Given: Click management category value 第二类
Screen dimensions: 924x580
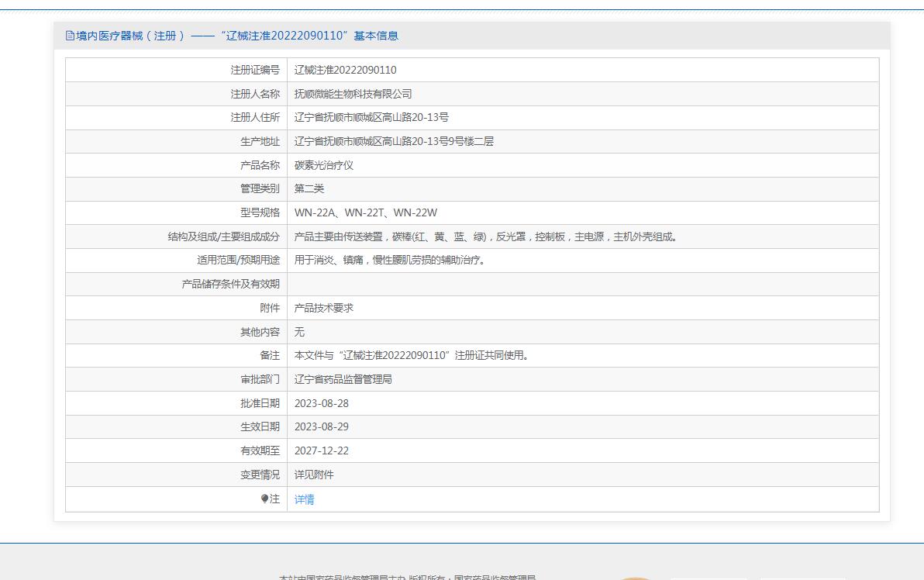Looking at the screenshot, I should point(309,188).
